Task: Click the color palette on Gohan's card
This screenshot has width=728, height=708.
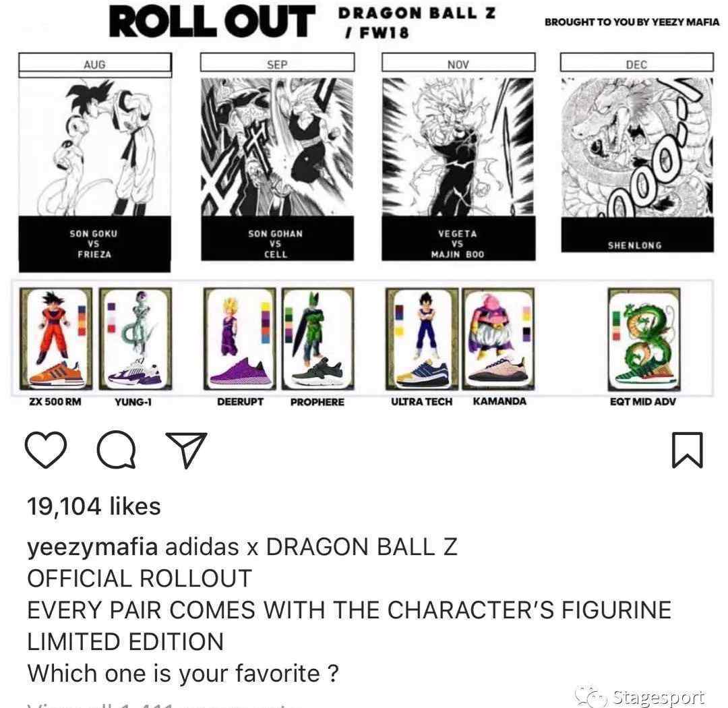Action: coord(266,322)
